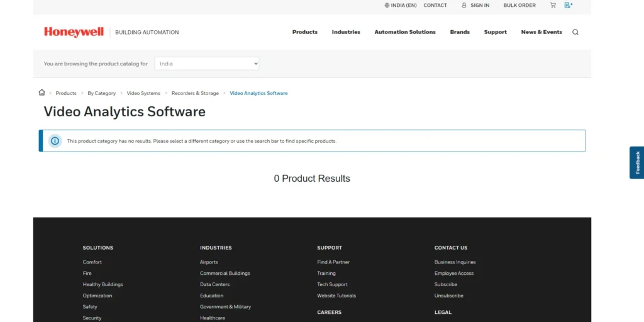Image resolution: width=644 pixels, height=322 pixels.
Task: Open the Industries navigation menu
Action: [x=346, y=32]
